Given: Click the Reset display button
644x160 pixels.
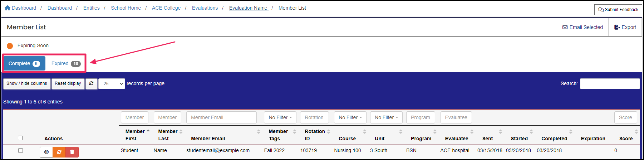Looking at the screenshot, I should pyautogui.click(x=68, y=83).
